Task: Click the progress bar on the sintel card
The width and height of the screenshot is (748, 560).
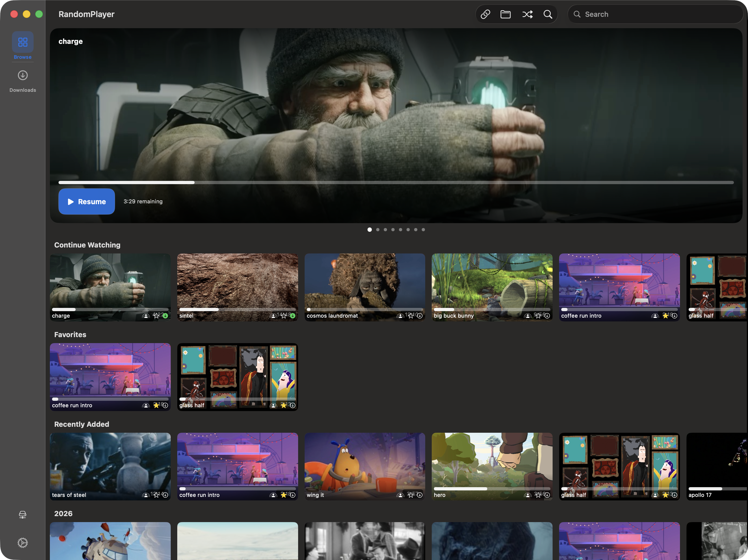Action: point(237,309)
